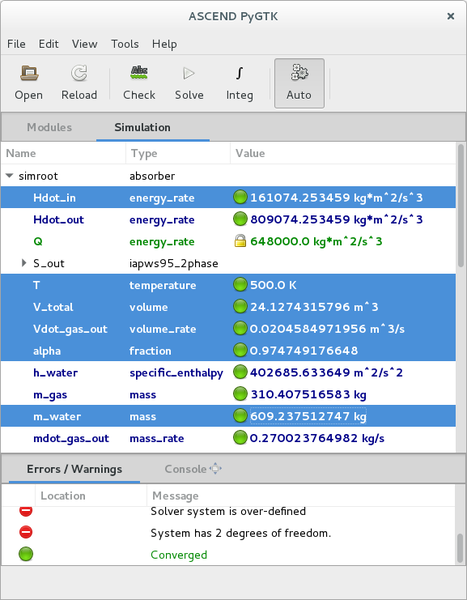
Task: Click 'System has 2 degrees of freedom.' message
Action: pos(241,533)
